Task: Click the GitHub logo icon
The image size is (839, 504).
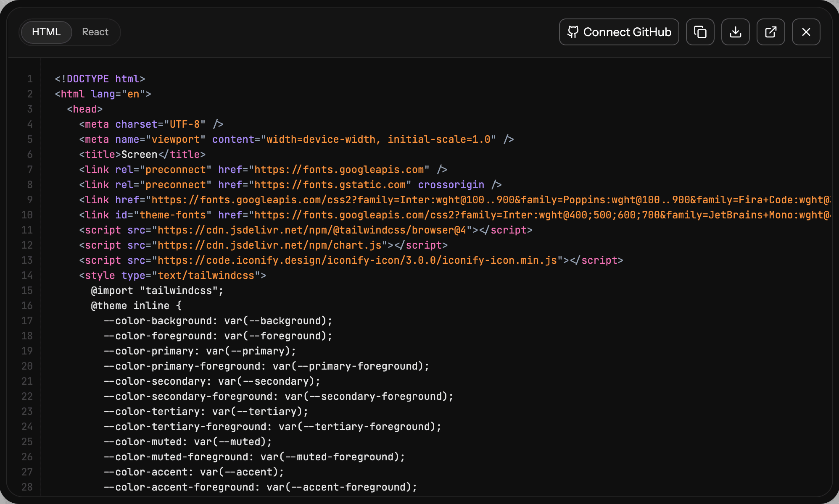Action: tap(573, 32)
